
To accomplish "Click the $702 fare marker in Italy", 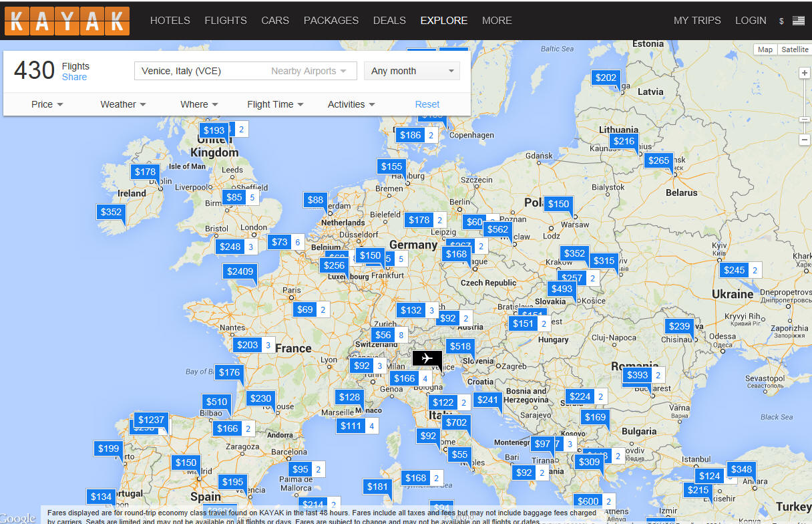I will [456, 422].
